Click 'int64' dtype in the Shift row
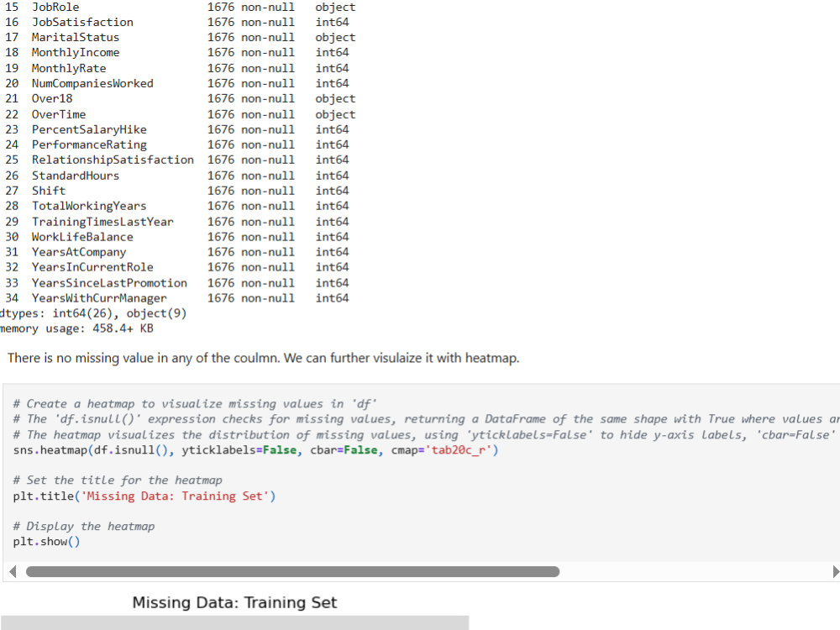The image size is (840, 630). (x=332, y=191)
